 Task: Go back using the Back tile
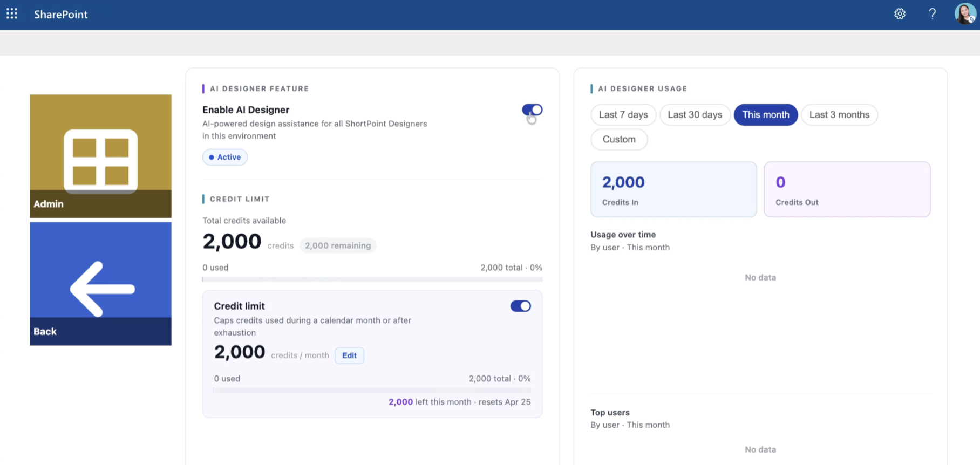(101, 284)
